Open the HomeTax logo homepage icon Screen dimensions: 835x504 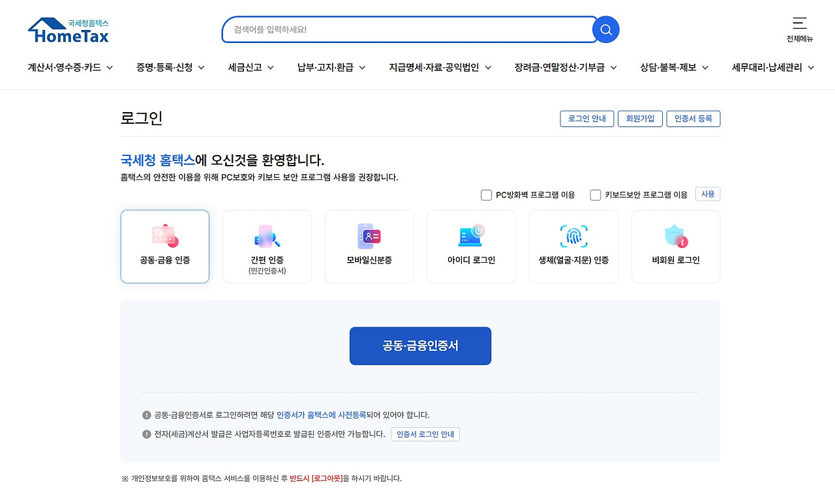pos(68,28)
